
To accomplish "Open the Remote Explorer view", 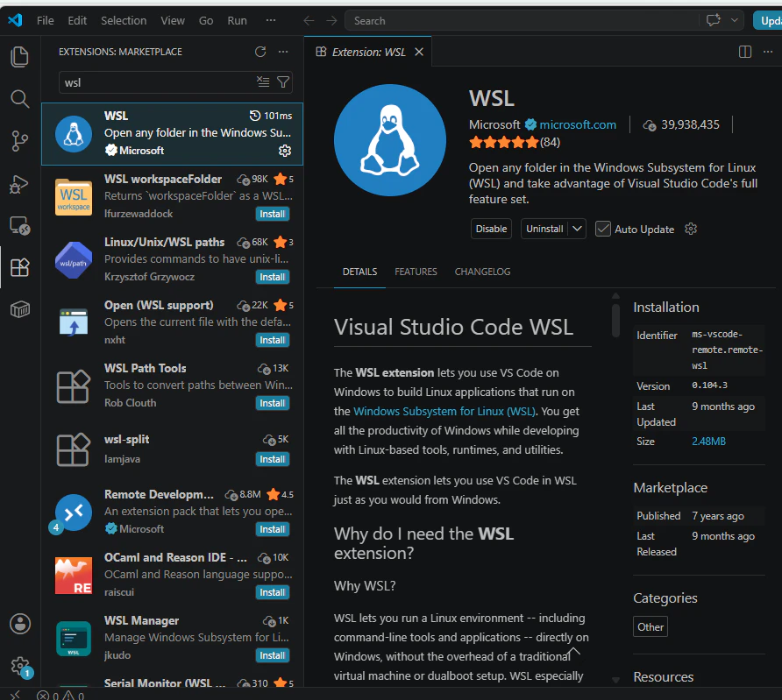I will [19, 225].
